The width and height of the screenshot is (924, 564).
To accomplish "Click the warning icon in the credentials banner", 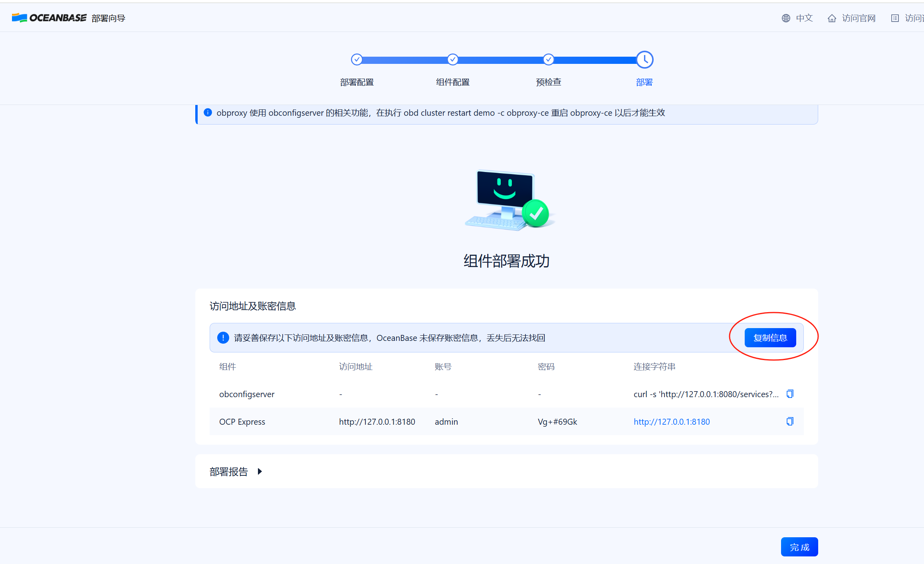I will point(223,337).
